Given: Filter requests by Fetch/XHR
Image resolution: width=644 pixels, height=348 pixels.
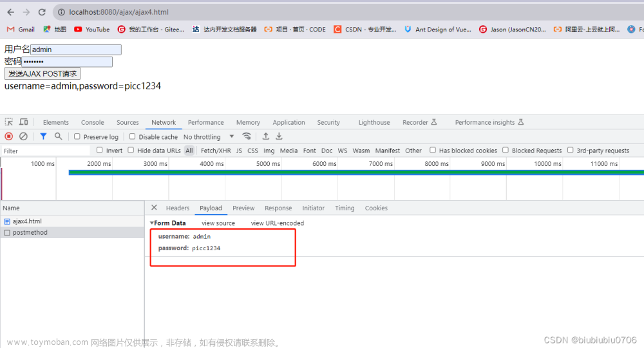Looking at the screenshot, I should tap(216, 151).
